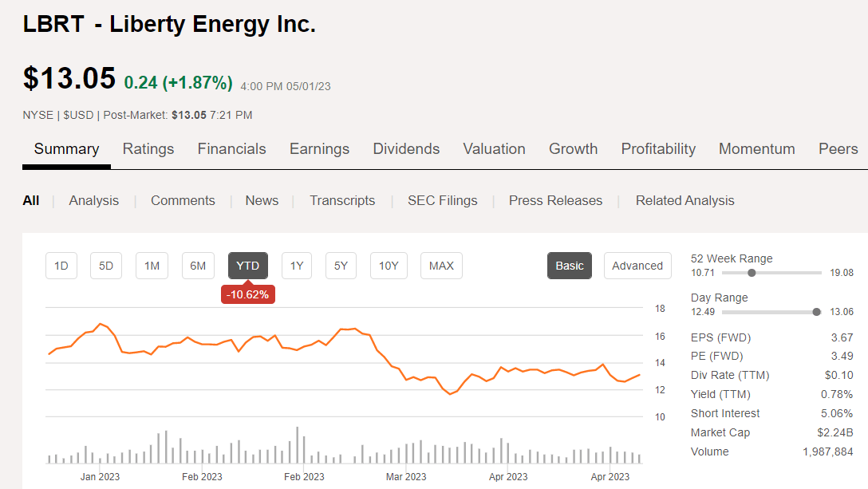This screenshot has height=489, width=868.
Task: Switch chart to 1M view
Action: click(152, 266)
